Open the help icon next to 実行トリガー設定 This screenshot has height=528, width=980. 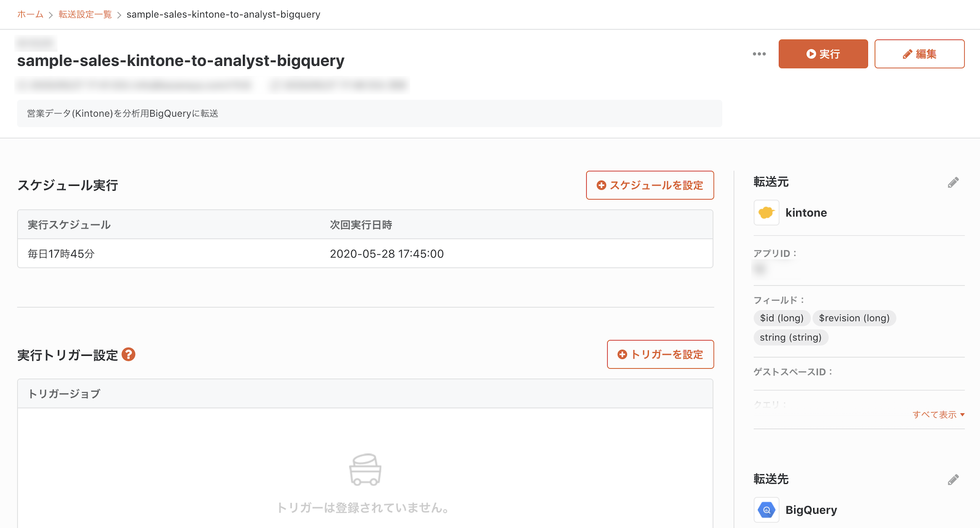(x=128, y=355)
